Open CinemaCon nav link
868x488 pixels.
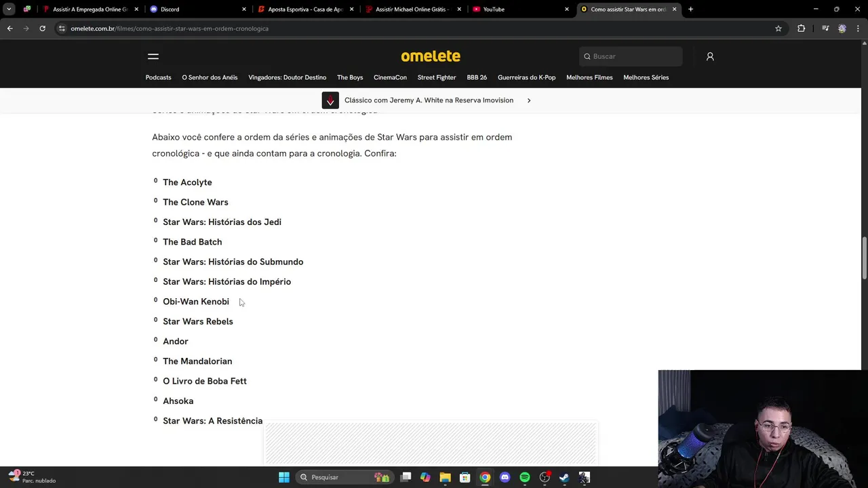click(x=390, y=77)
